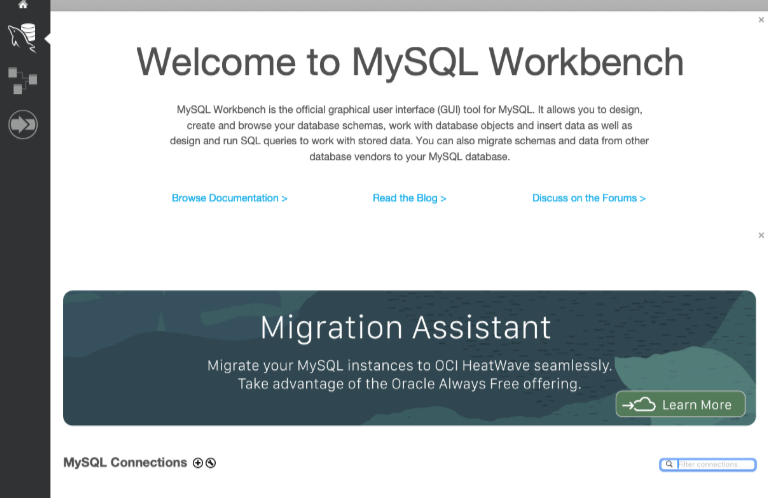Viewport: 768px width, 498px height.
Task: Click the magnifier icon in filter box
Action: click(x=669, y=465)
